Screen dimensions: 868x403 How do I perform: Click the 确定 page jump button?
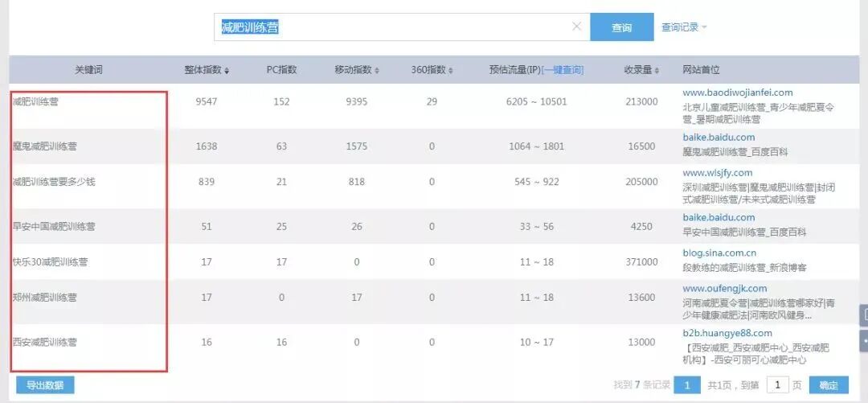(x=829, y=385)
